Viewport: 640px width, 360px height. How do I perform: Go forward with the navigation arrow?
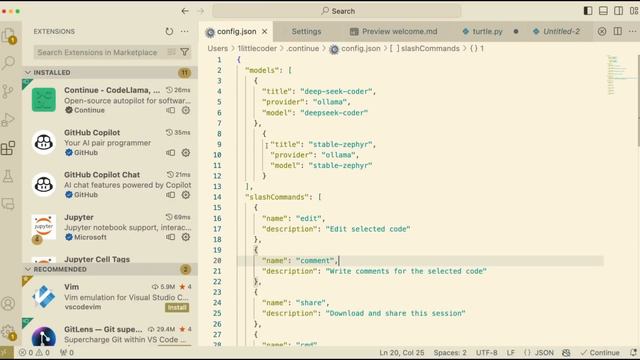point(200,11)
